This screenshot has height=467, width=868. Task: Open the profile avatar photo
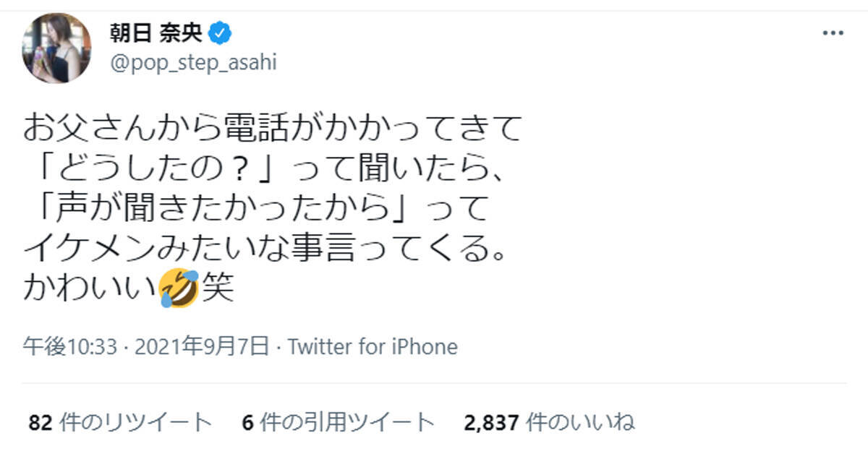[x=57, y=48]
